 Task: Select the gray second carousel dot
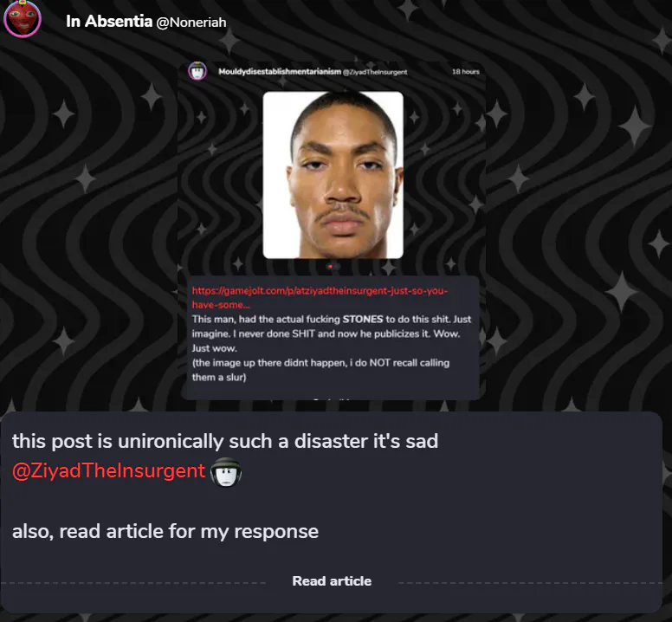(x=337, y=267)
